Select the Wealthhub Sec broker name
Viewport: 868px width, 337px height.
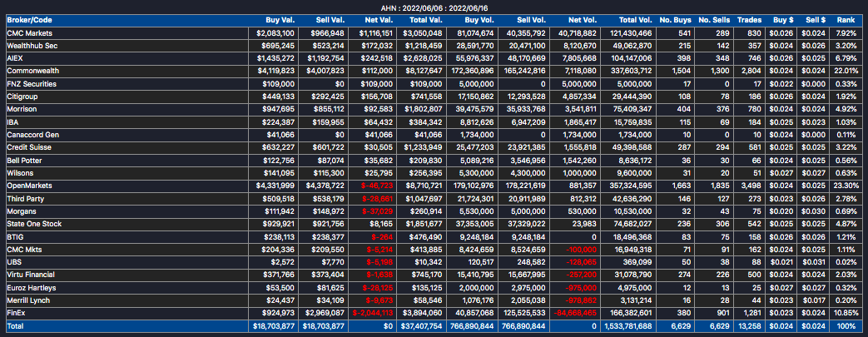click(x=32, y=46)
